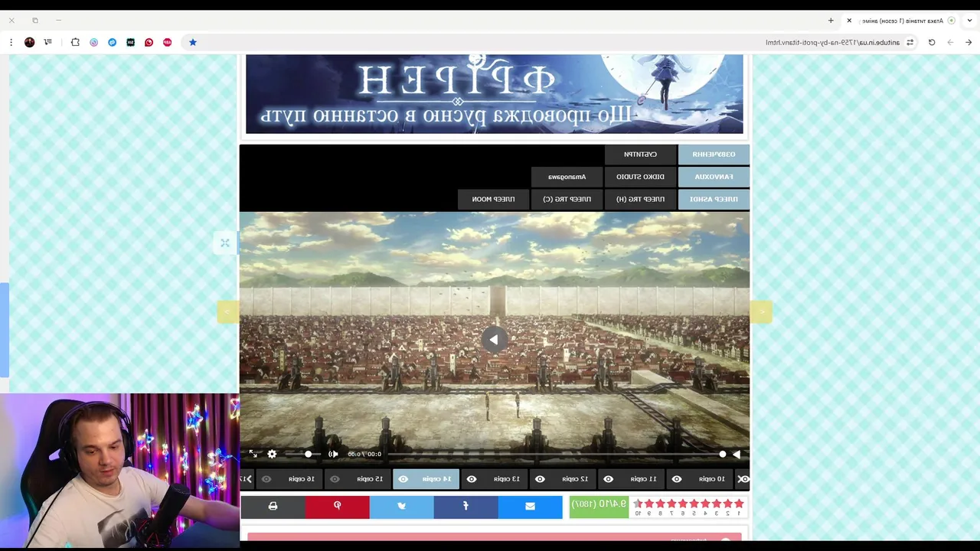This screenshot has height=551, width=980.
Task: Pin the page on Pinterest
Action: (x=337, y=507)
